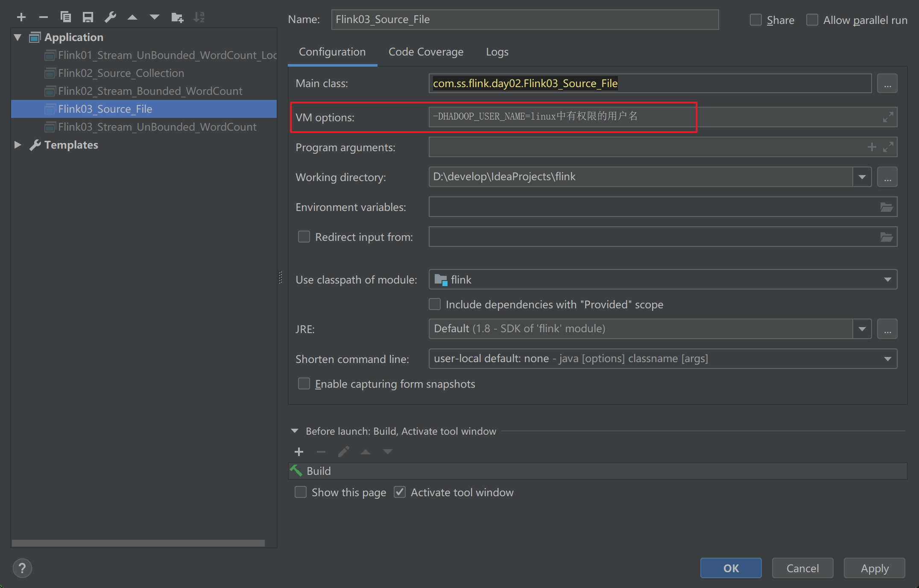Open help with the question mark button

click(x=22, y=568)
